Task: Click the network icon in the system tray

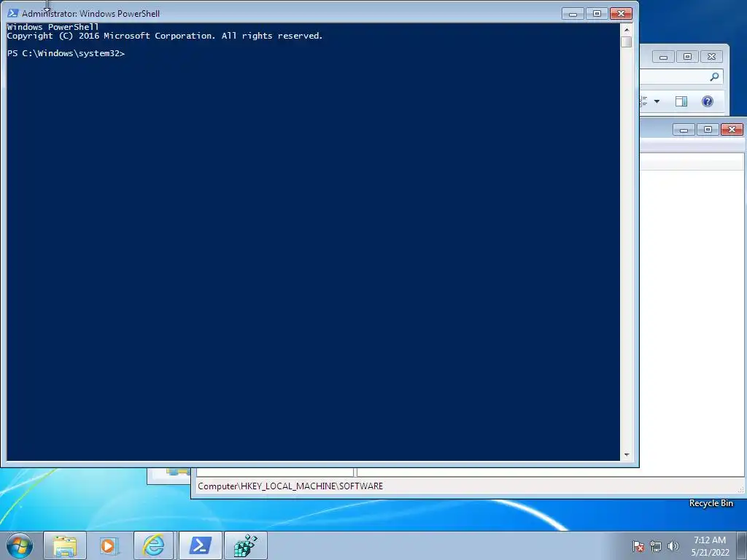Action: [656, 546]
